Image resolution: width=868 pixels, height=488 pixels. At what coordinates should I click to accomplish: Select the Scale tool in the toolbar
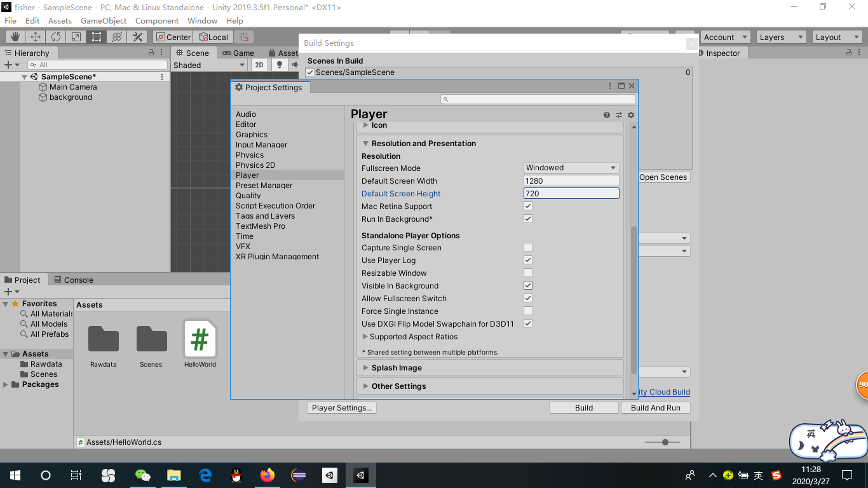pyautogui.click(x=76, y=37)
